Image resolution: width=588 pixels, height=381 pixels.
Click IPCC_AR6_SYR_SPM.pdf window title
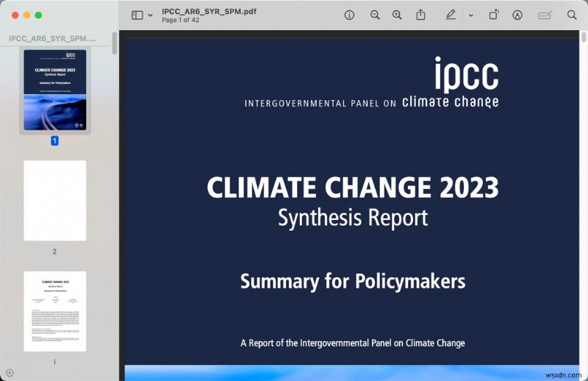pos(209,11)
